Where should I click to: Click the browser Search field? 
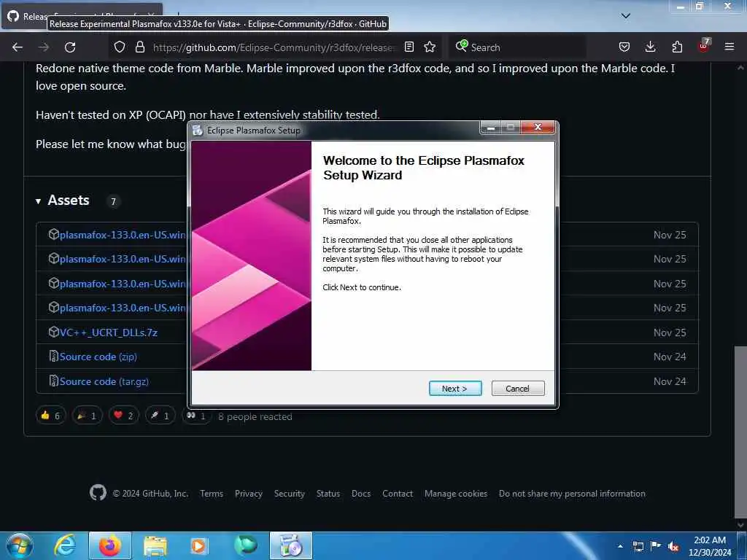[x=517, y=47]
